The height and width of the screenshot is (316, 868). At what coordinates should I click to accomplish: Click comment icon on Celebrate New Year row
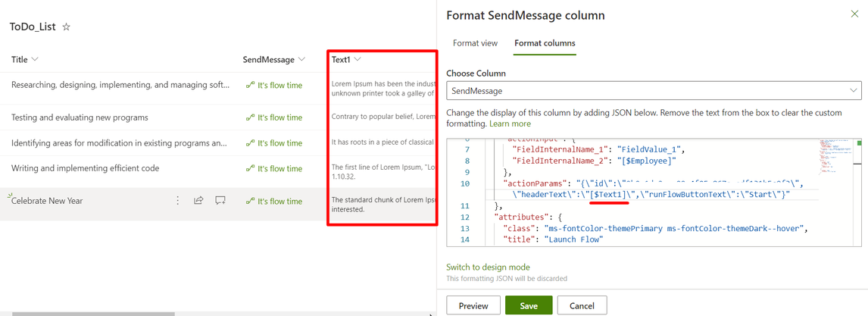point(220,201)
